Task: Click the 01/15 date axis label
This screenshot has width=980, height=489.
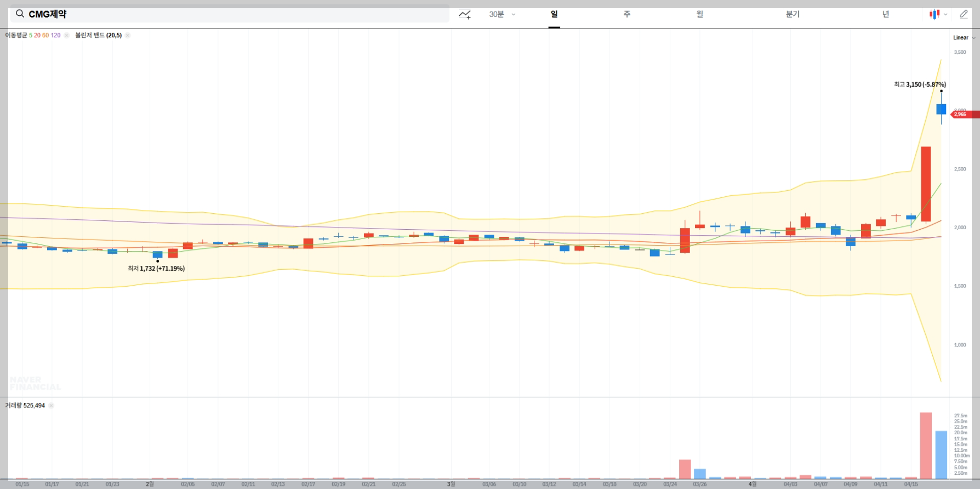Action: click(22, 484)
